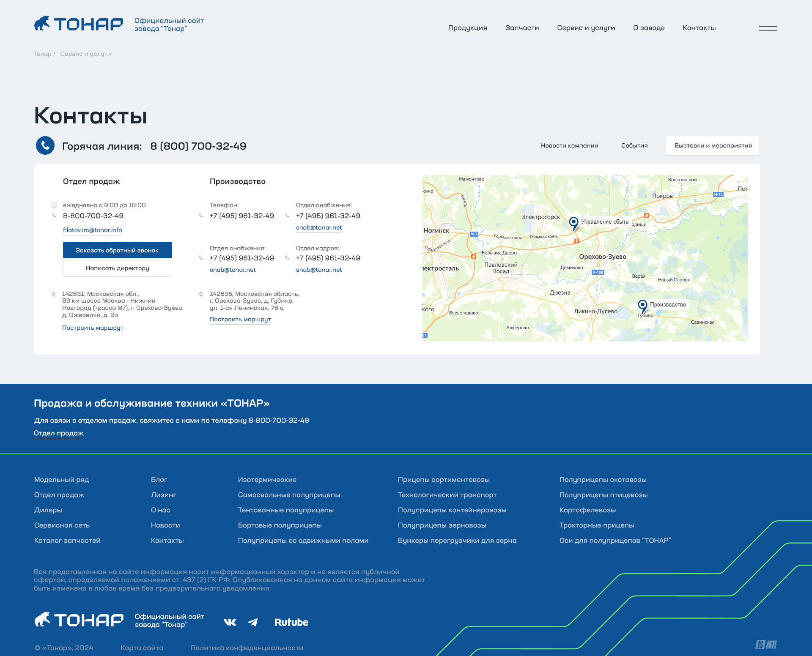This screenshot has height=656, width=812.
Task: Click the sales phone 8-800-700-32-49
Action: pyautogui.click(x=93, y=216)
